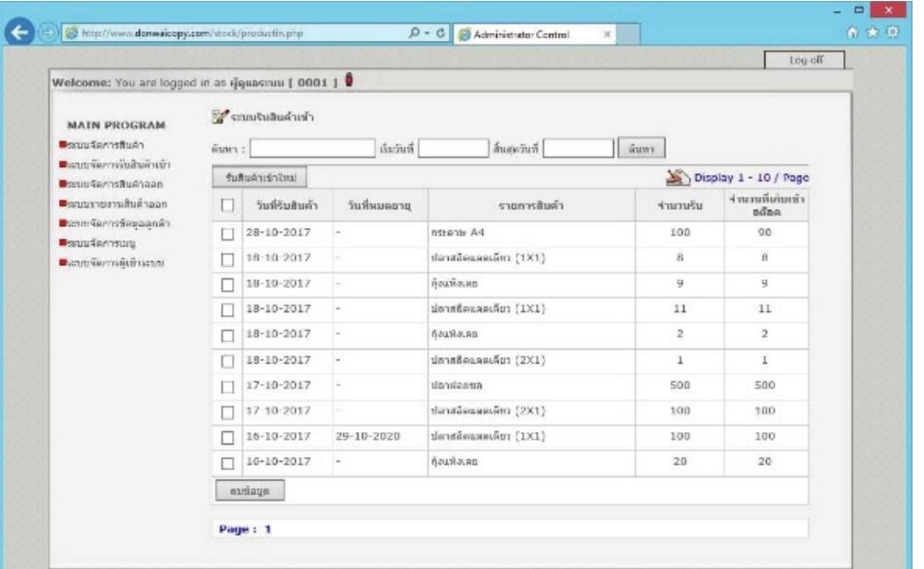924x569 pixels.
Task: Check the row for กระดาษ A4 dated 28-10-2017
Action: (227, 233)
